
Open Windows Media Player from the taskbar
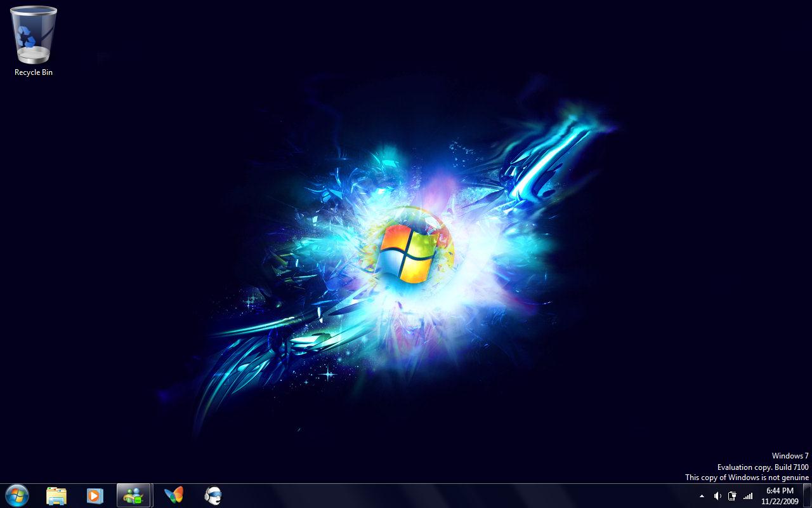point(95,495)
